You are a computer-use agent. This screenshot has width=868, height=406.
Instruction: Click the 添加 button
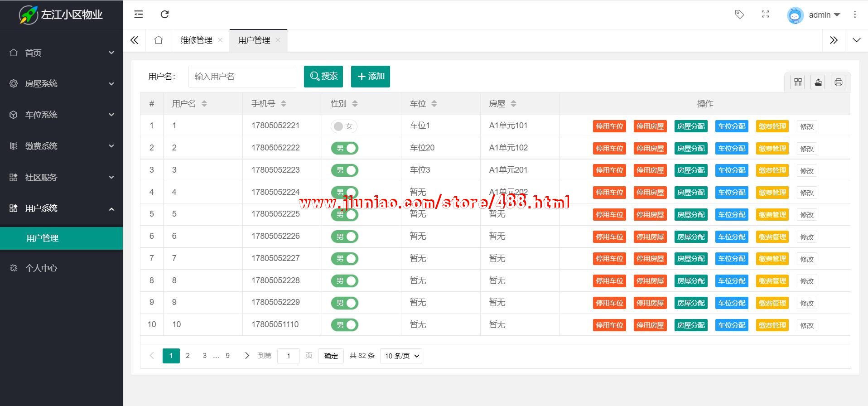pos(370,76)
